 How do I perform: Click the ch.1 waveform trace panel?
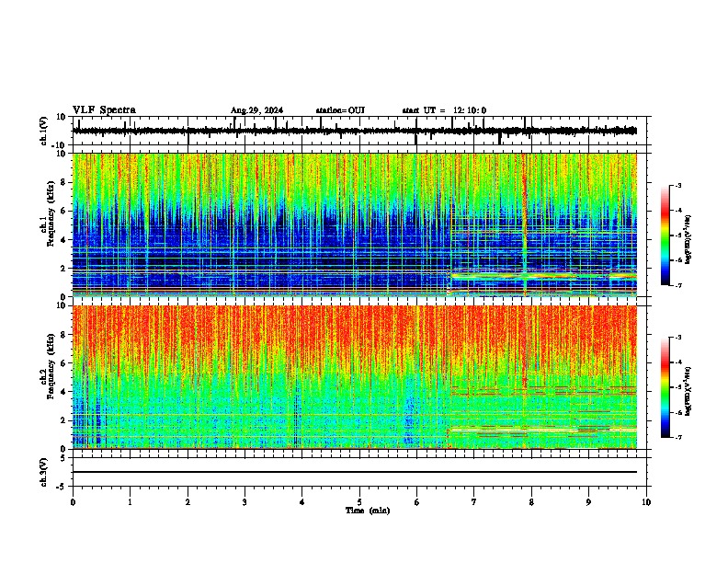[x=361, y=131]
